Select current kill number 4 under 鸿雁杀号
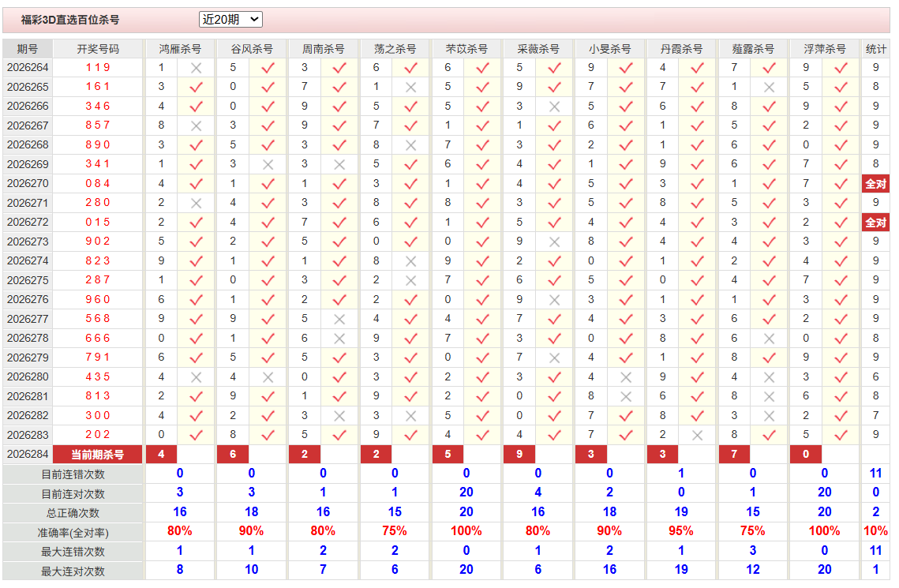Image resolution: width=899 pixels, height=588 pixels. (161, 455)
